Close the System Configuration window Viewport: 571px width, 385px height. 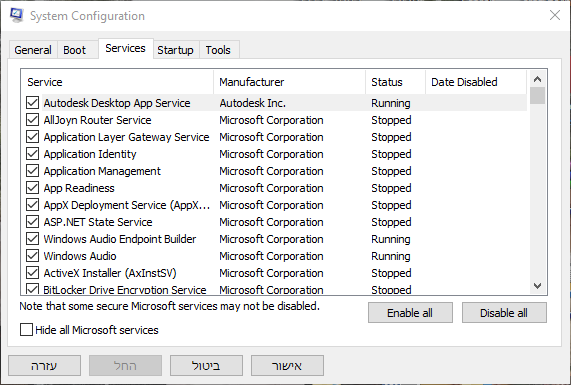pyautogui.click(x=555, y=15)
